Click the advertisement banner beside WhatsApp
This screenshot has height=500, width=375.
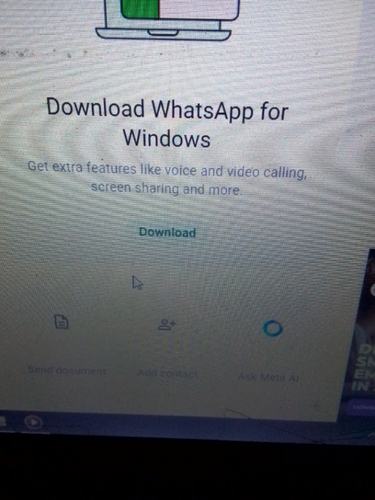click(x=358, y=335)
